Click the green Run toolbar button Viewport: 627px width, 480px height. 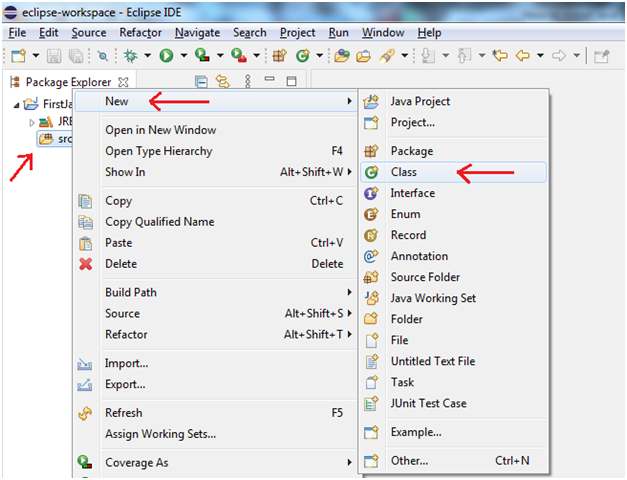click(x=166, y=56)
